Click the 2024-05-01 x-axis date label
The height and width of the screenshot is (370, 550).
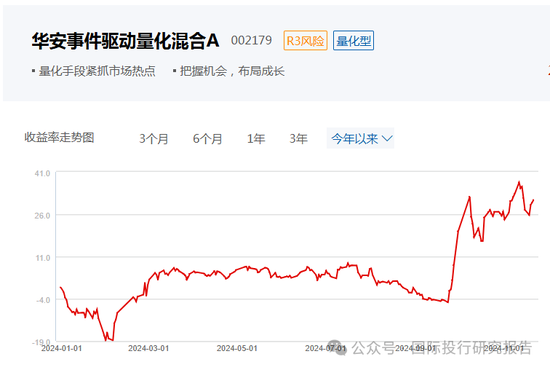click(237, 348)
